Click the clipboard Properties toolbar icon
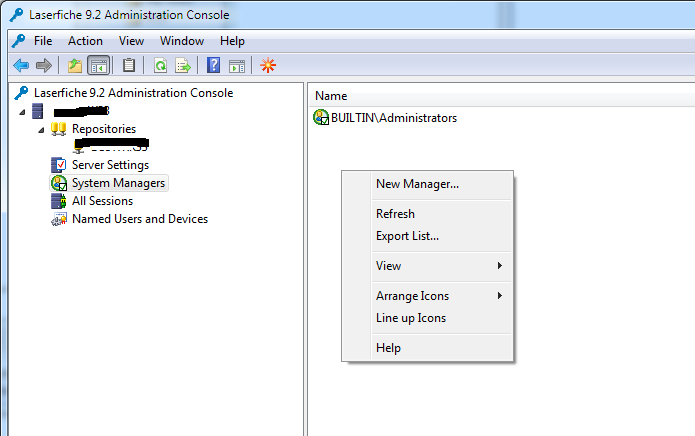 point(129,65)
